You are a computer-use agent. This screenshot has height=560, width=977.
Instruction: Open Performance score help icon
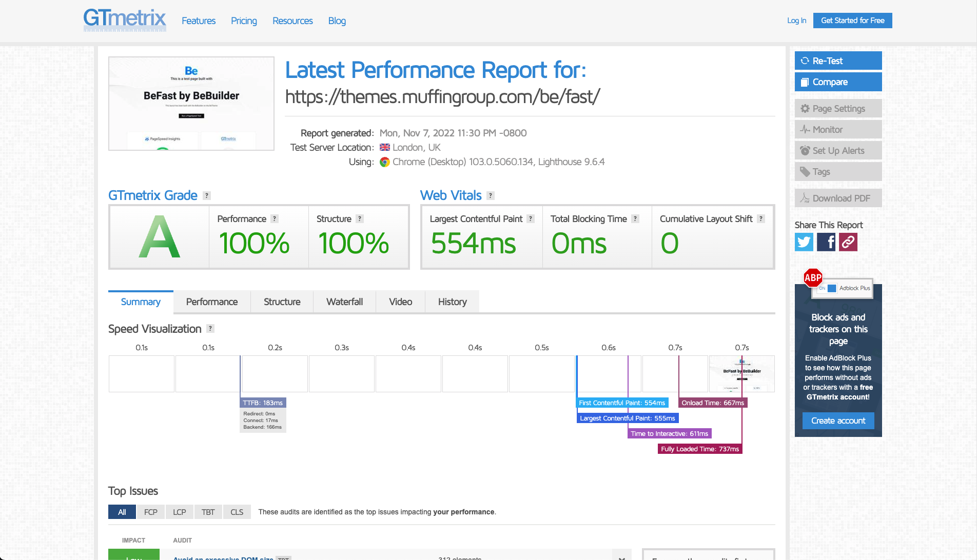[x=275, y=218]
